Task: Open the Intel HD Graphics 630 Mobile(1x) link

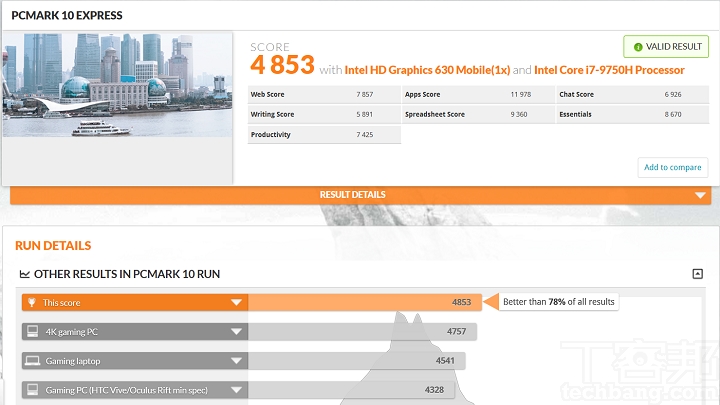Action: [x=427, y=70]
